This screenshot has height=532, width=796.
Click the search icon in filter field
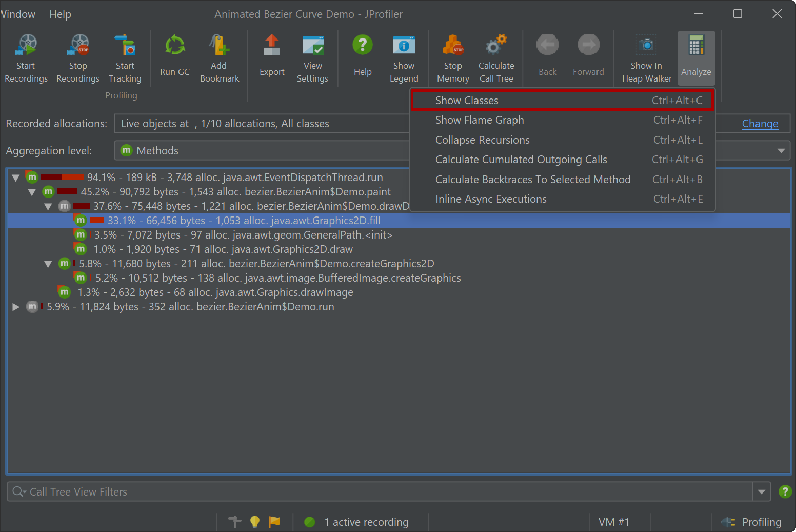point(19,491)
